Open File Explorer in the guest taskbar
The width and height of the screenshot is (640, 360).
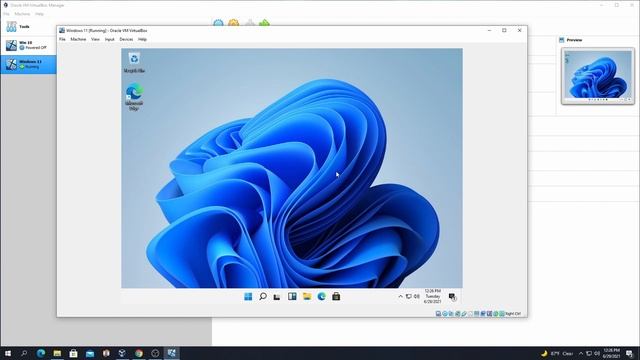[x=307, y=297]
